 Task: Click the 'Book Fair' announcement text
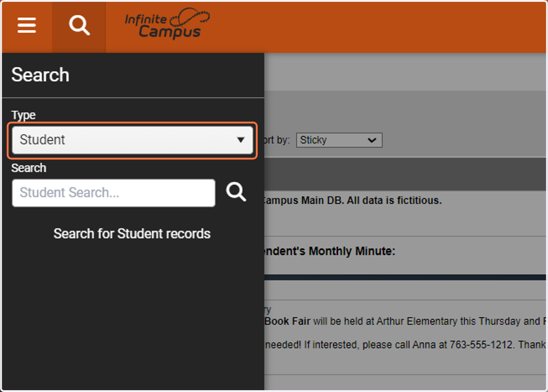pyautogui.click(x=288, y=321)
